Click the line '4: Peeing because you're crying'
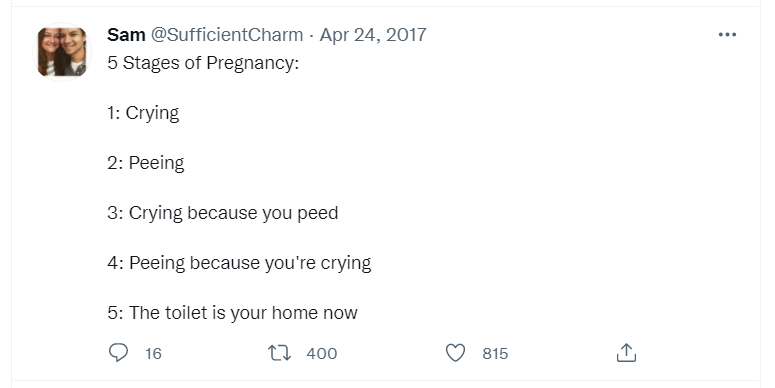Viewport: 775px width, 388px height. point(239,263)
